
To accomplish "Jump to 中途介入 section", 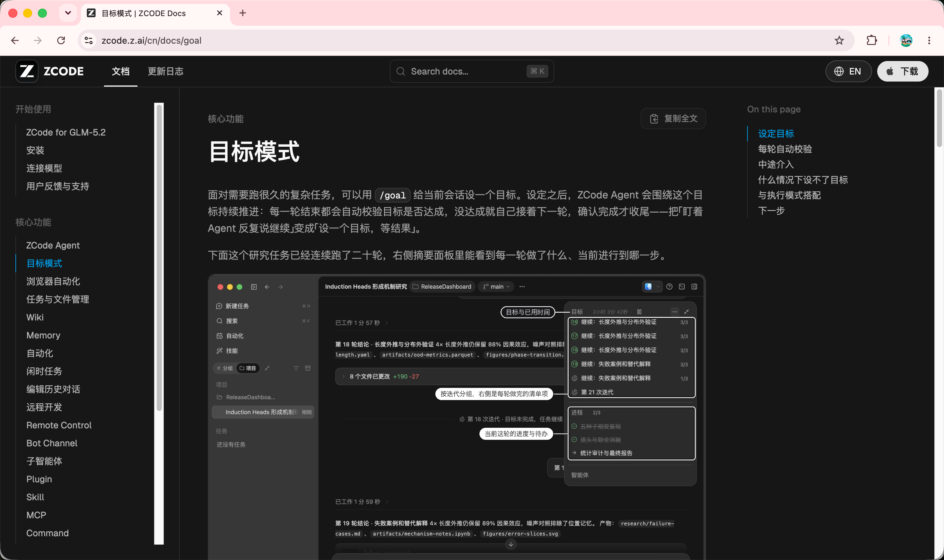I will [x=776, y=164].
